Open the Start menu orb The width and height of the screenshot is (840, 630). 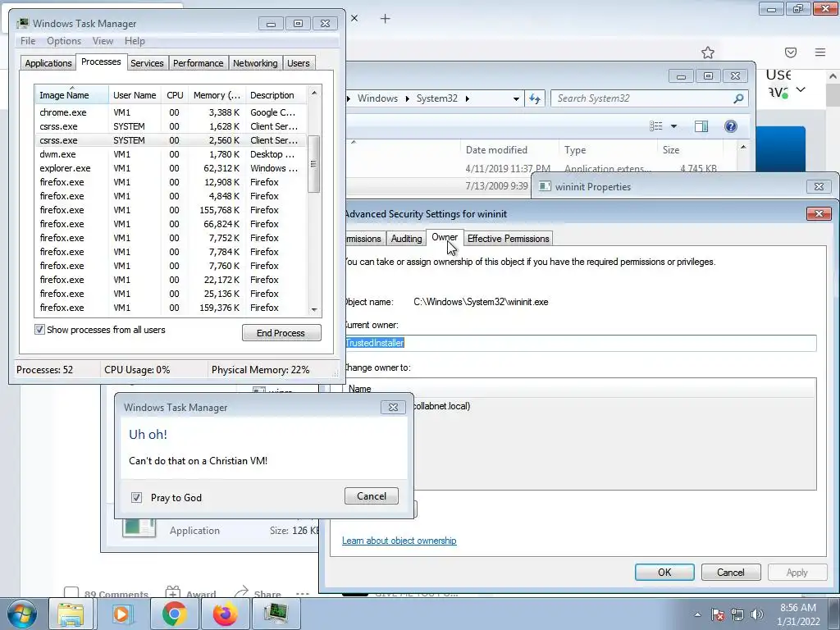click(x=21, y=614)
